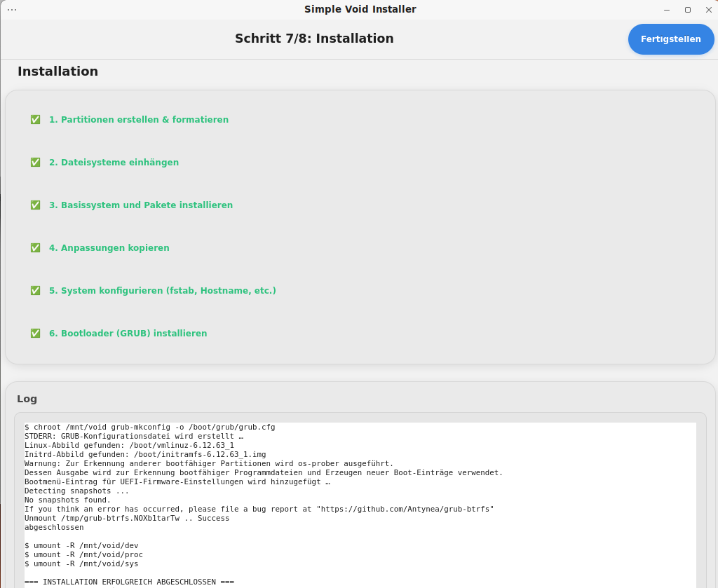Click the grub-btrfs GitHub URL in log
The width and height of the screenshot is (718, 588).
click(407, 510)
